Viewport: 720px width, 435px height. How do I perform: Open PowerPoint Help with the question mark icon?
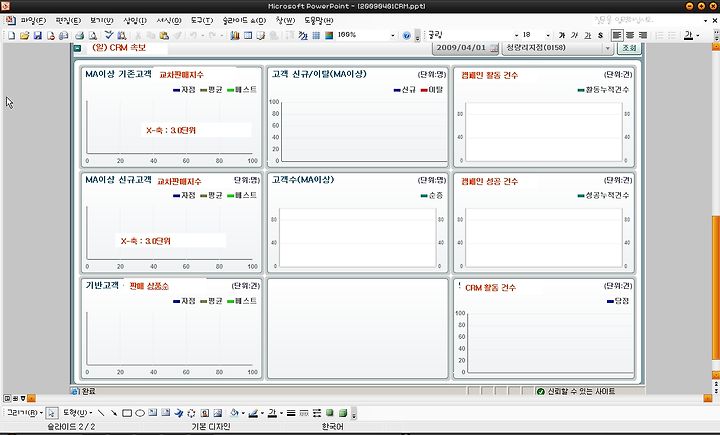pyautogui.click(x=406, y=35)
